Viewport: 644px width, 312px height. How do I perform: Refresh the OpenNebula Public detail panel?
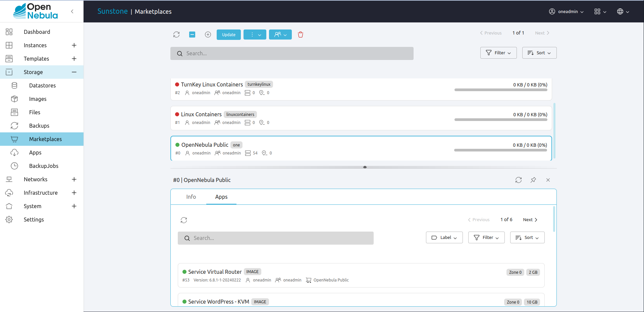click(519, 180)
